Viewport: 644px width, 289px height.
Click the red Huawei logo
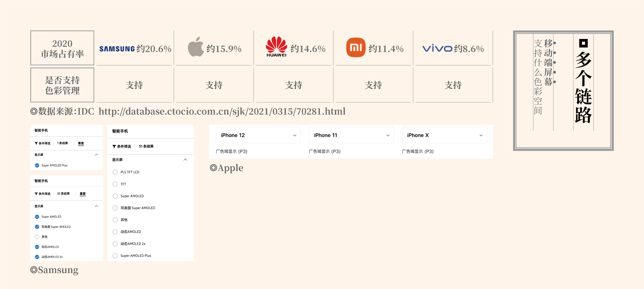pyautogui.click(x=276, y=47)
